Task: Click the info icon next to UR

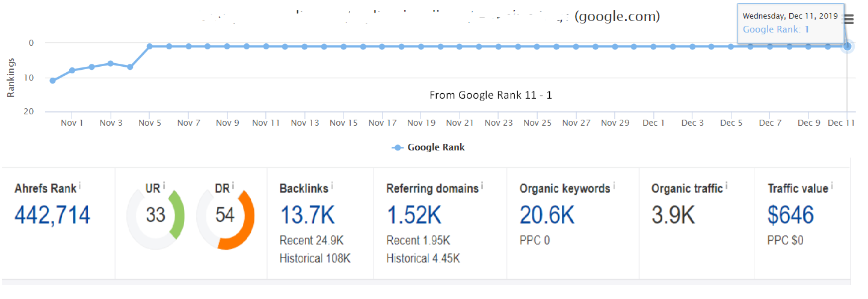Action: click(x=164, y=185)
